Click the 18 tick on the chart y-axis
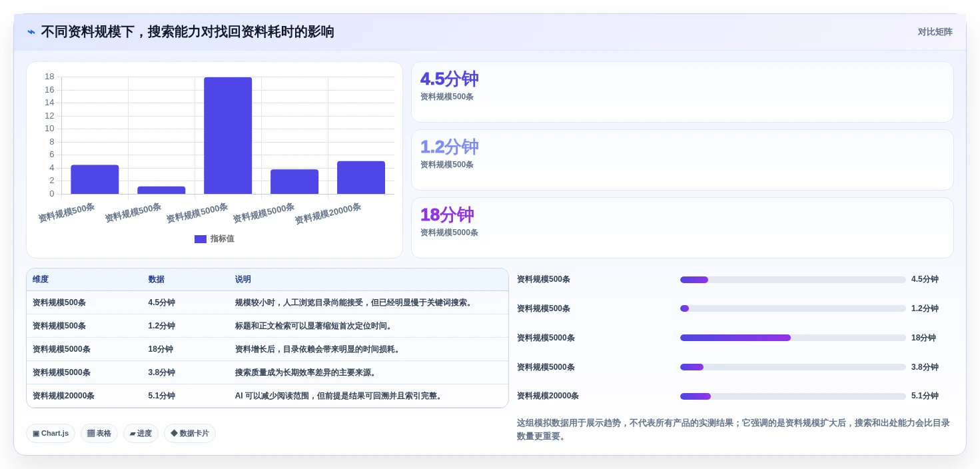This screenshot has height=469, width=980. click(x=49, y=77)
